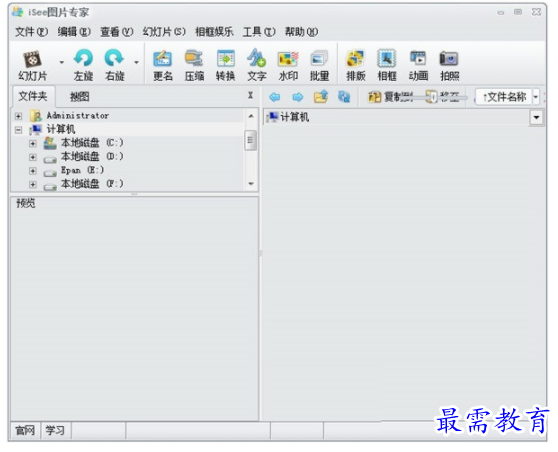Open the dropdown arrow beside 右旋
Screen dimensions: 558x452
[136, 62]
